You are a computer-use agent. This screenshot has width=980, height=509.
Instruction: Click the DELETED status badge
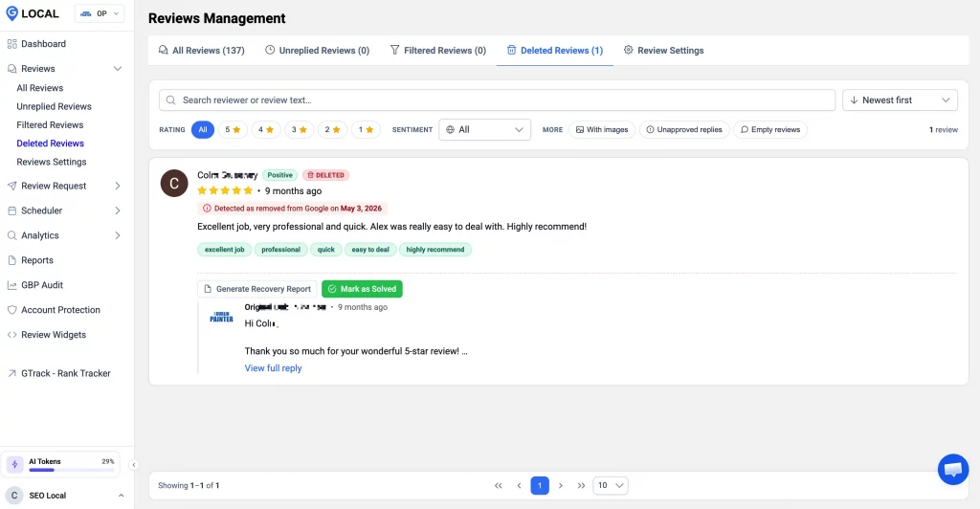click(x=325, y=175)
